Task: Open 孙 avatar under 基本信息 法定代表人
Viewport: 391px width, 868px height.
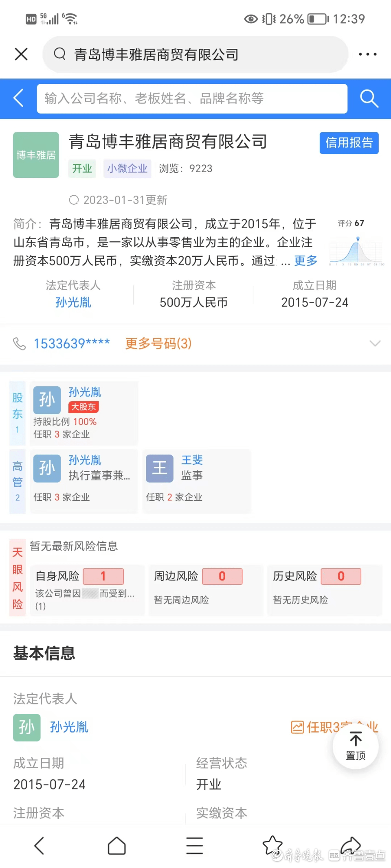Action: 27,728
